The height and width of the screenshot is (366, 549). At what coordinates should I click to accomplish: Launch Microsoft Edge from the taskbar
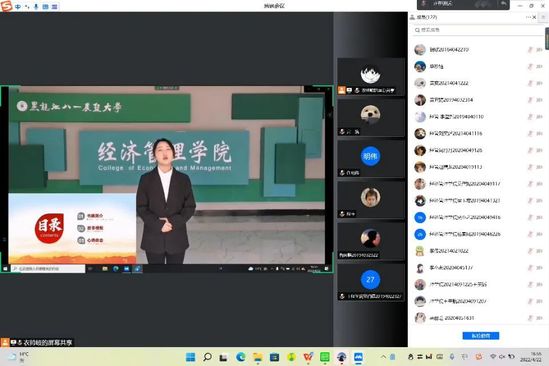[x=241, y=357]
